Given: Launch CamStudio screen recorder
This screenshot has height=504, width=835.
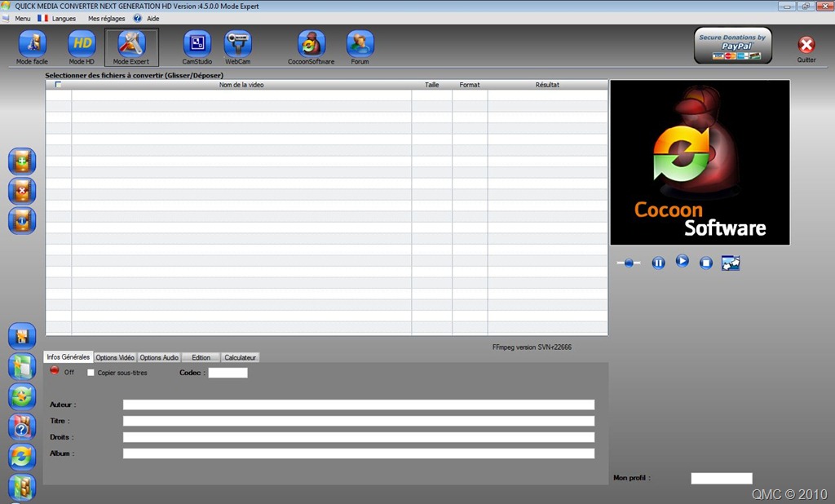Looking at the screenshot, I should [x=197, y=48].
